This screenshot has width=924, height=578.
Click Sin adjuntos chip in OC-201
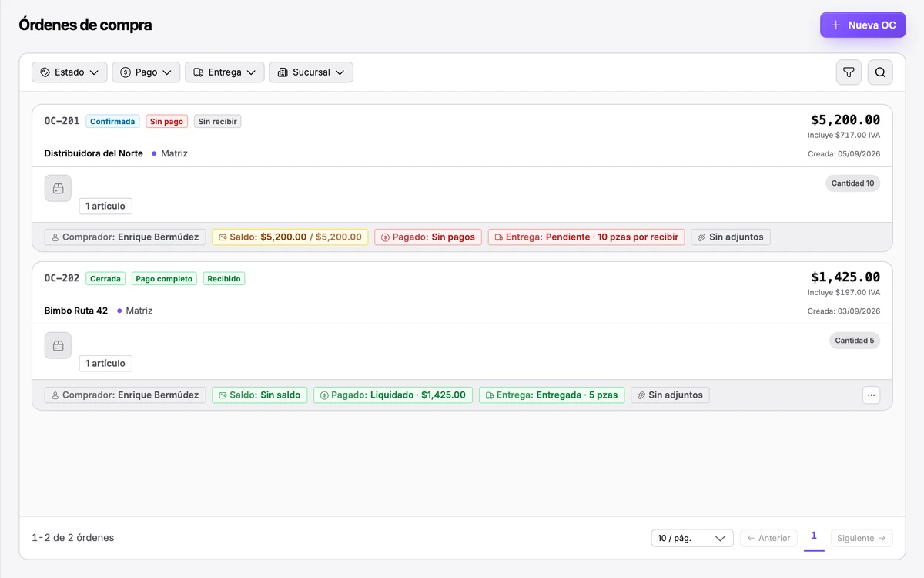731,237
